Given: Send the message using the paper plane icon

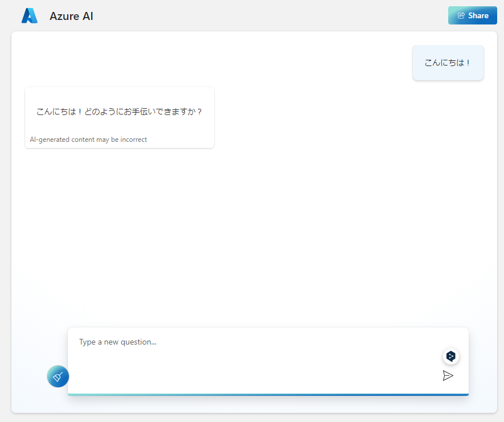Looking at the screenshot, I should [x=448, y=375].
